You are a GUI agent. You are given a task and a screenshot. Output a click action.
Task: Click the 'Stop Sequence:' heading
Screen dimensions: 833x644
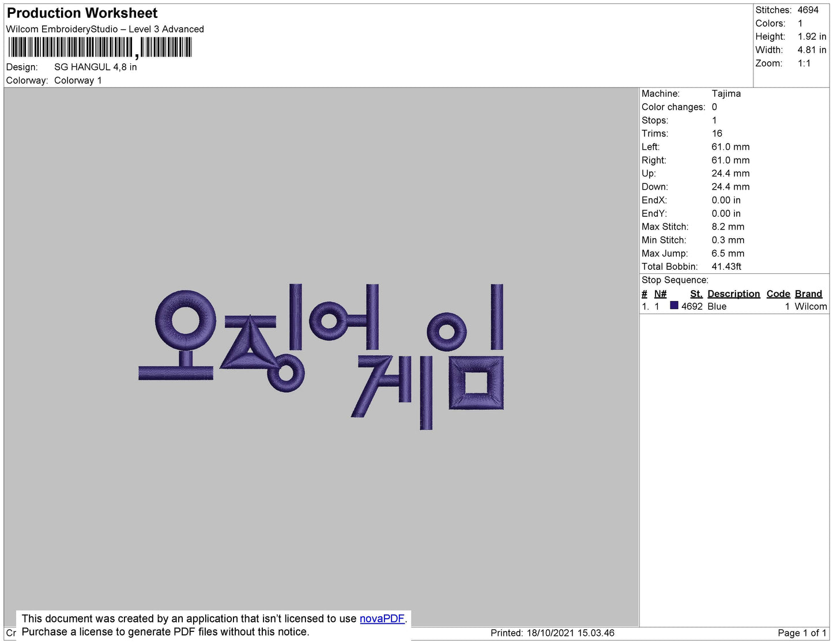pyautogui.click(x=675, y=280)
